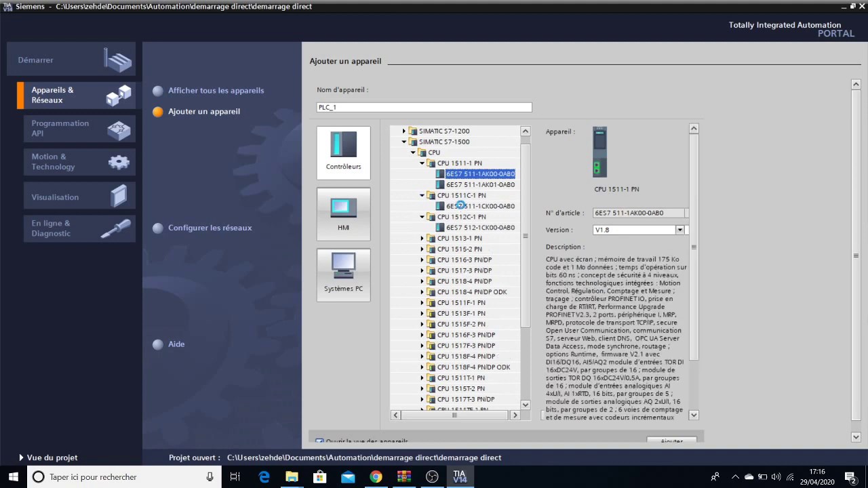
Task: Open the Programmation API portal
Action: click(79, 128)
